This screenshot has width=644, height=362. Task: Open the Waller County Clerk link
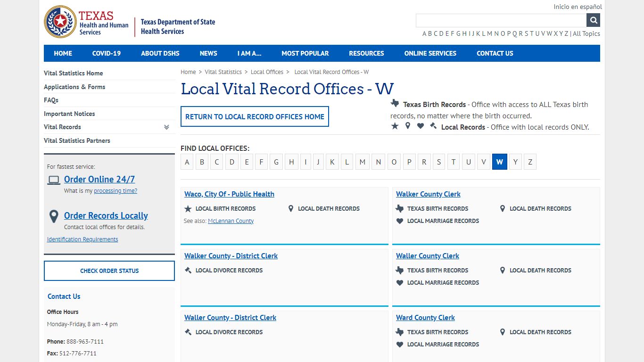tap(428, 256)
